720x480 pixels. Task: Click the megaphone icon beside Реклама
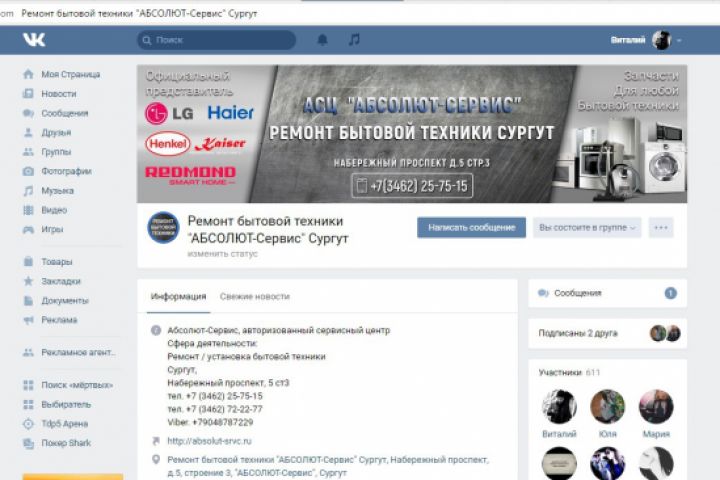click(28, 320)
